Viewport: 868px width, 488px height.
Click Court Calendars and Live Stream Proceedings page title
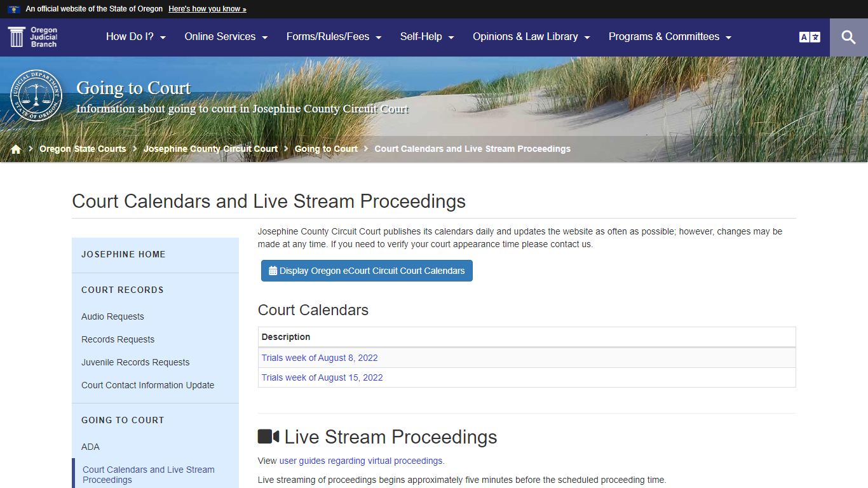point(269,201)
